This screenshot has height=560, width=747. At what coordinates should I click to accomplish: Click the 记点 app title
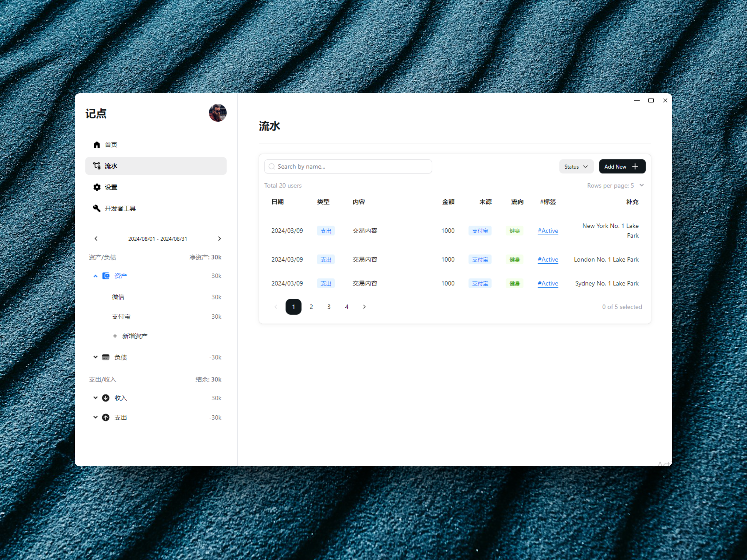point(96,114)
